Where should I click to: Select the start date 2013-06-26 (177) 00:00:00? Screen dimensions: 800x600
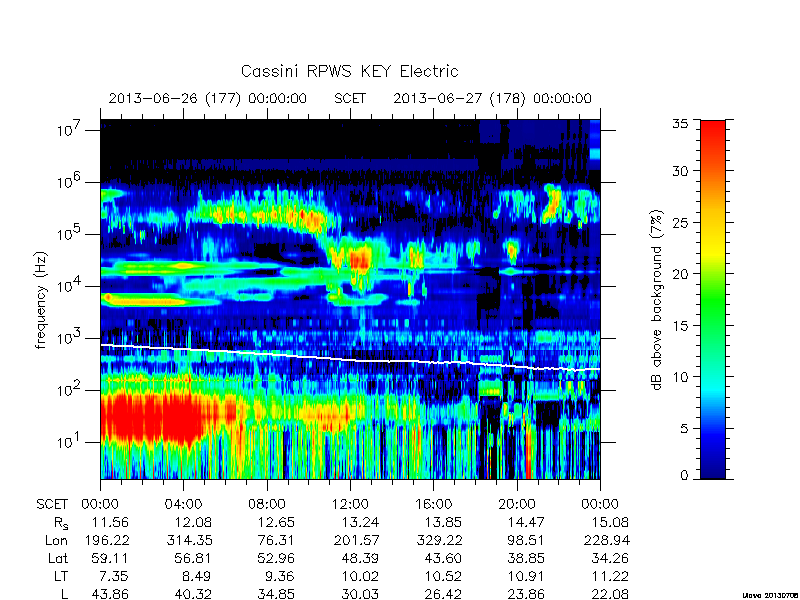click(x=208, y=98)
